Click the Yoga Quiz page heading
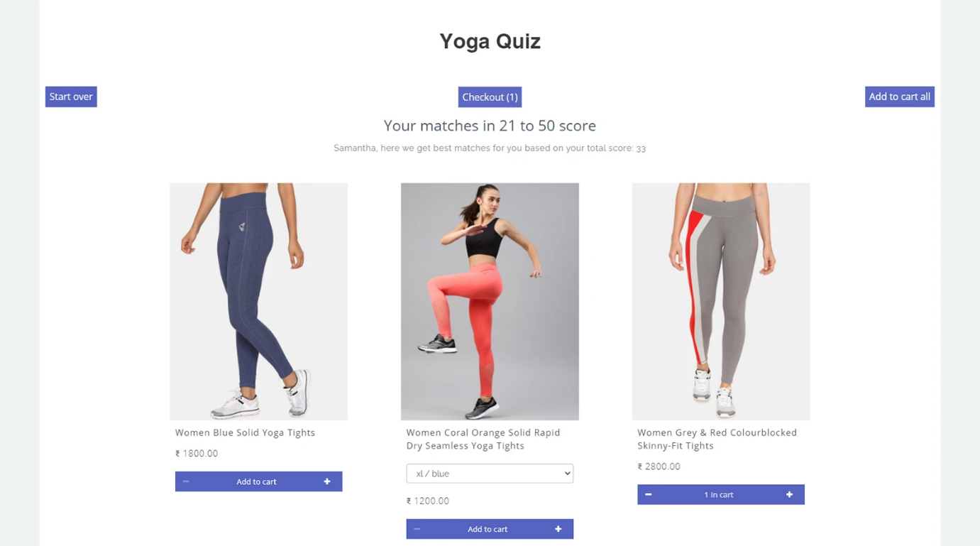 pos(490,41)
